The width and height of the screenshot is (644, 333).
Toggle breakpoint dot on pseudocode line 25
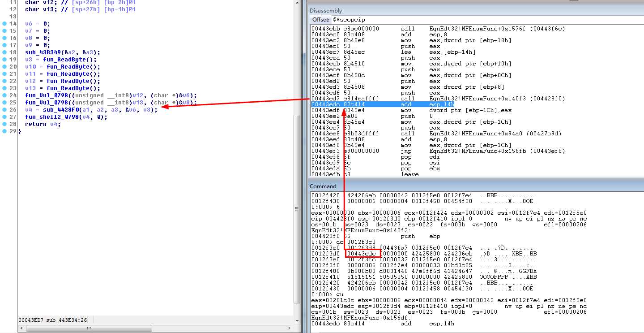(4, 102)
